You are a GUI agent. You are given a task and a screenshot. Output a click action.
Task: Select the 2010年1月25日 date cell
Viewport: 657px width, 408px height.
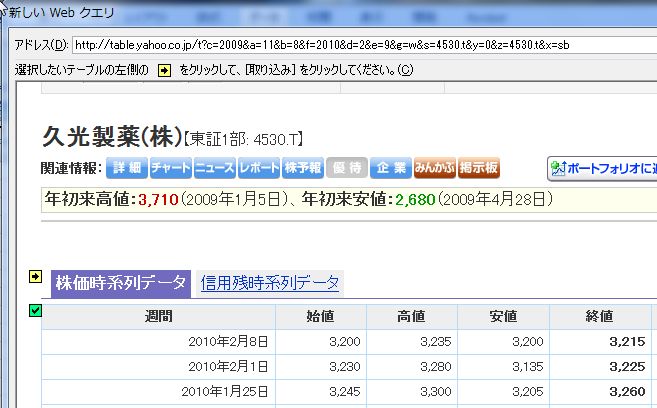(x=158, y=392)
